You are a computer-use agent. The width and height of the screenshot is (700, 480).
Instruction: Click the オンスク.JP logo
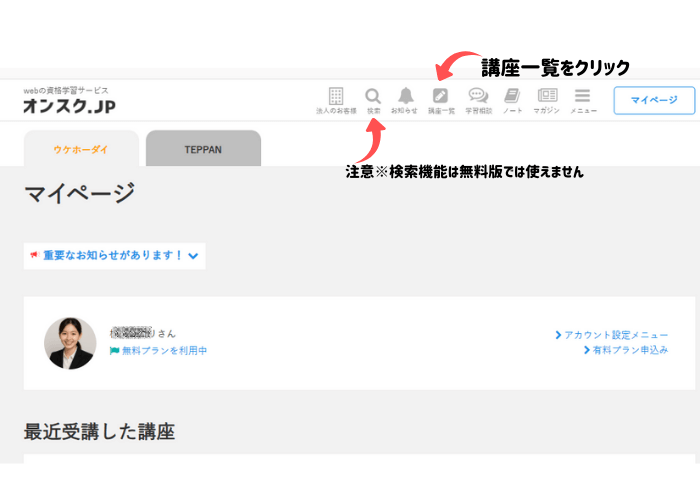tap(69, 106)
